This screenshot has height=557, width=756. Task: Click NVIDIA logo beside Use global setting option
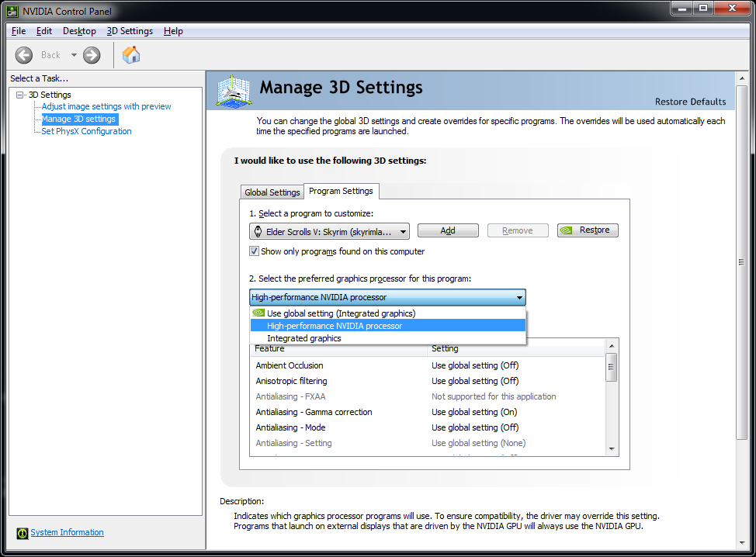coord(258,313)
